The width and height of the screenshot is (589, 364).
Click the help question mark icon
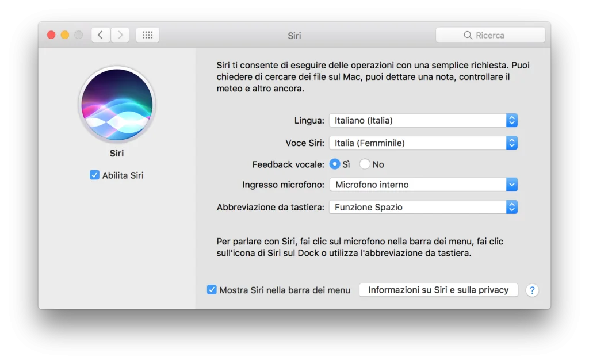pyautogui.click(x=532, y=290)
